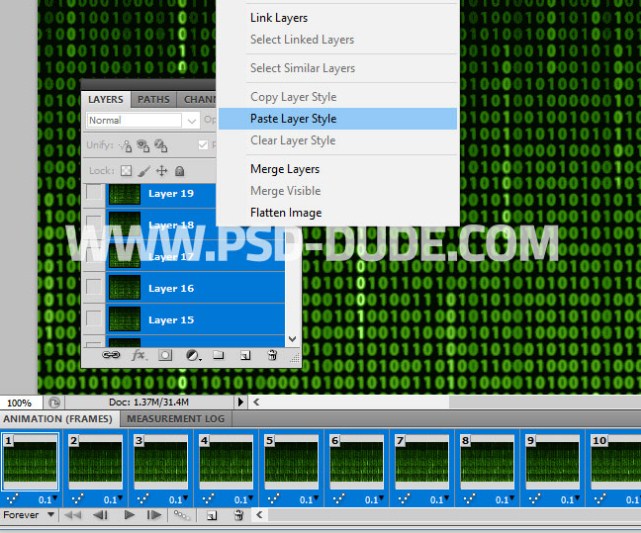
Task: Select animation frame 4 thumbnail
Action: pos(226,461)
